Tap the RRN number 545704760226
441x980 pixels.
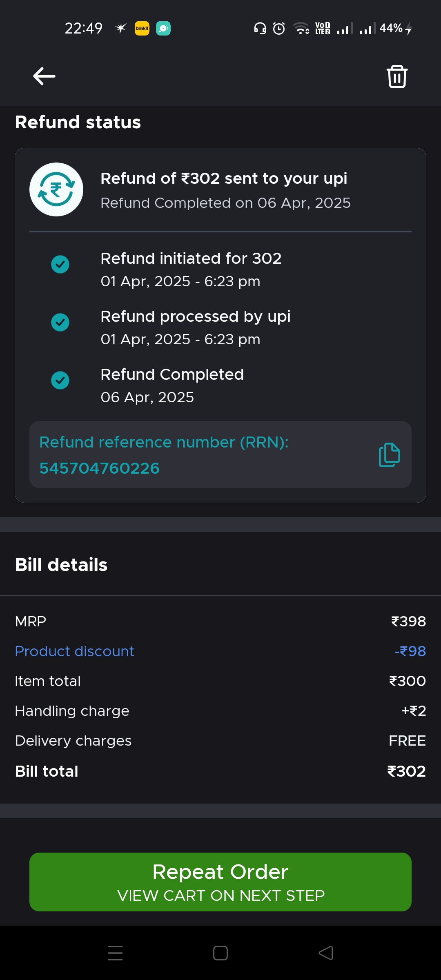(100, 468)
